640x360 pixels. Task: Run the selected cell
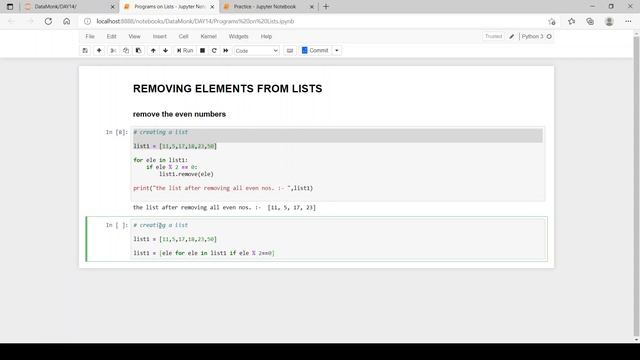pyautogui.click(x=185, y=51)
